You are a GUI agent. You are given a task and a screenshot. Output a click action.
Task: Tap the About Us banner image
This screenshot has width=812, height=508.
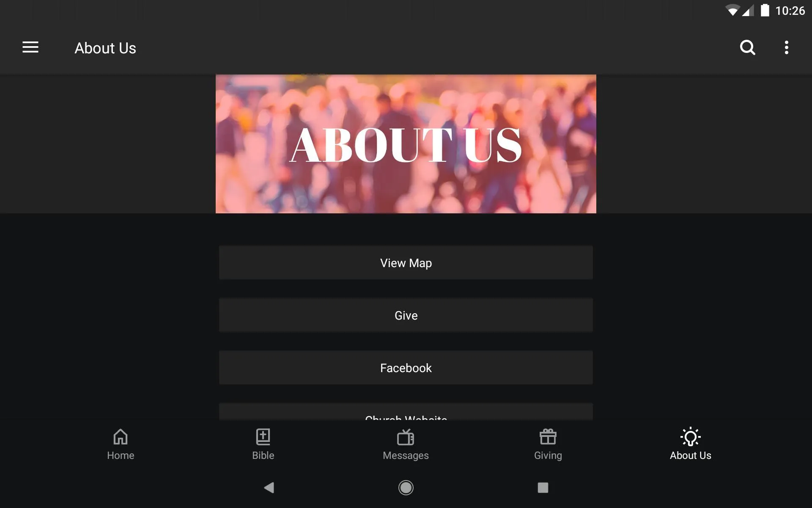click(406, 144)
